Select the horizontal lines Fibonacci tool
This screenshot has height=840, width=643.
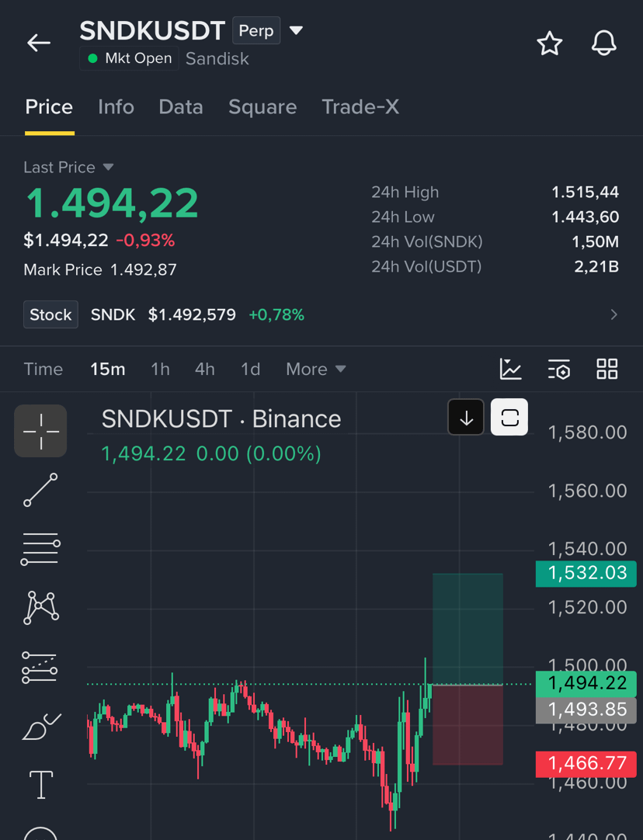pos(40,549)
